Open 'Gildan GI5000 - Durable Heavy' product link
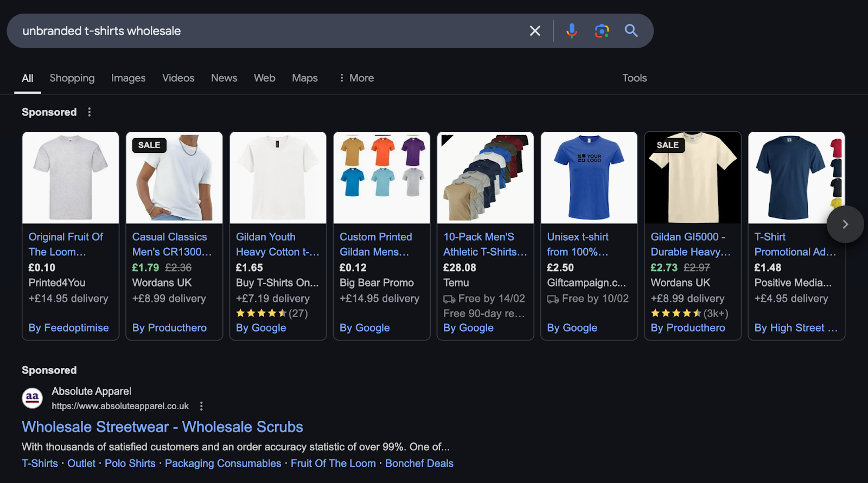Viewport: 868px width, 483px height. (x=691, y=244)
